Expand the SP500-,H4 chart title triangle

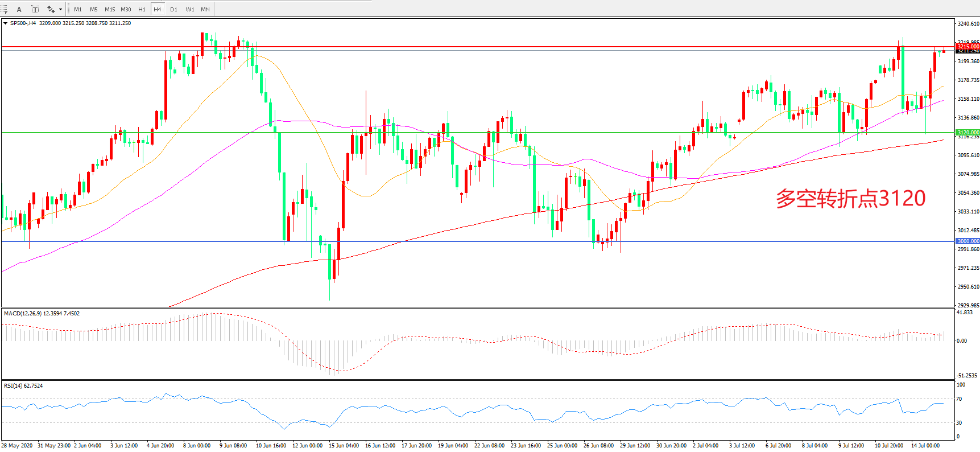tap(5, 23)
